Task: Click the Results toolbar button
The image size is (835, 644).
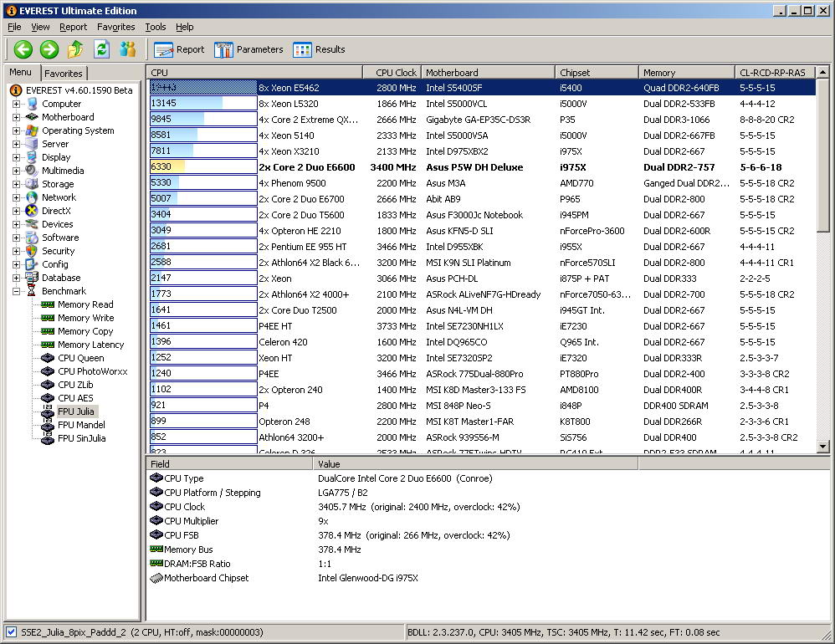Action: pyautogui.click(x=319, y=49)
